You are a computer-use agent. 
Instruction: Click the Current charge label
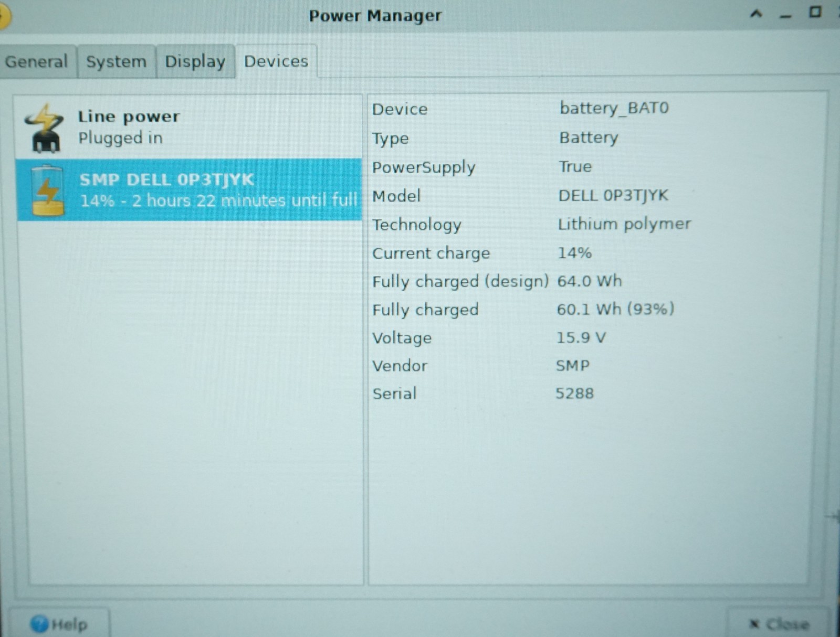pos(431,253)
